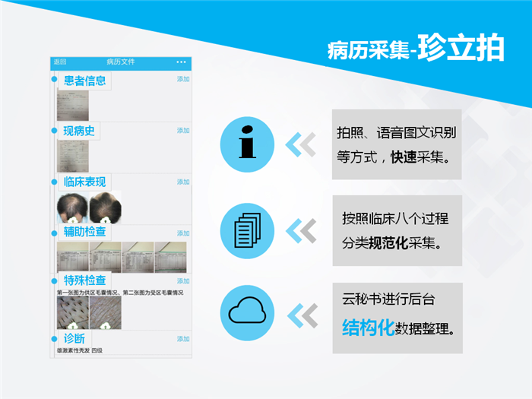Open first scalp photo under 临床表现
The height and width of the screenshot is (399, 532).
[73, 207]
